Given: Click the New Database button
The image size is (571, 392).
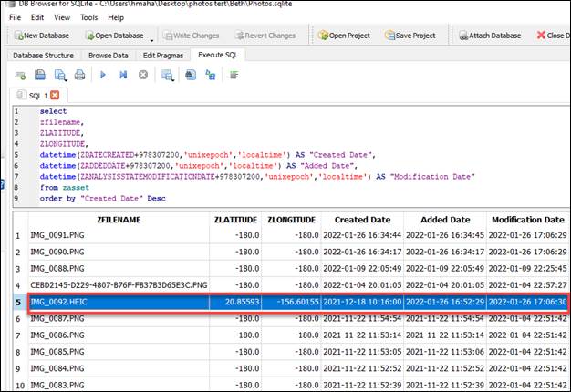Looking at the screenshot, I should (x=44, y=36).
